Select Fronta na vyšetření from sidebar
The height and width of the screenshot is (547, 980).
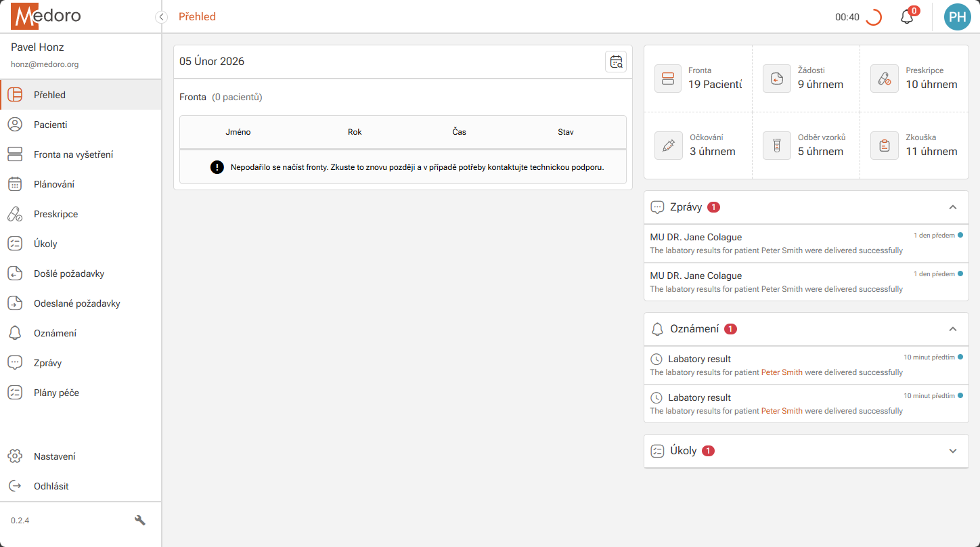point(74,154)
